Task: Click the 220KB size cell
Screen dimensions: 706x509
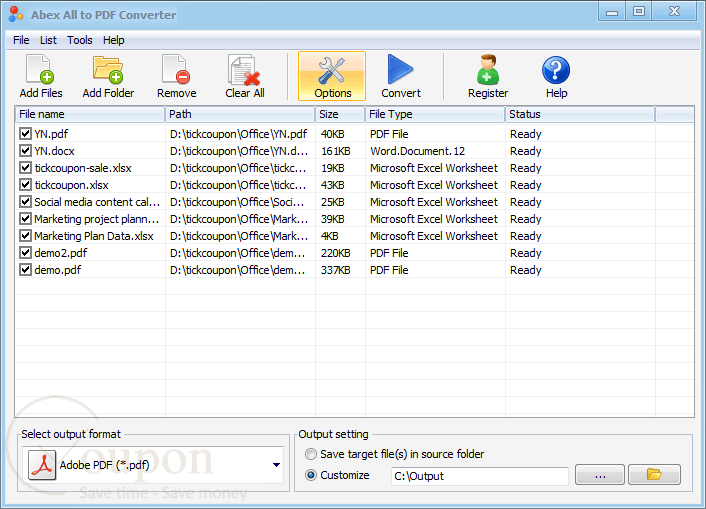Action: point(335,253)
